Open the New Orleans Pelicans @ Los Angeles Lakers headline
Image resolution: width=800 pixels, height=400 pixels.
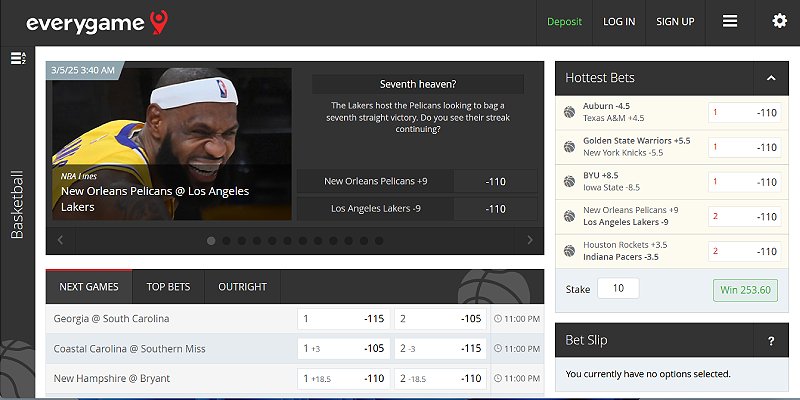click(x=155, y=199)
